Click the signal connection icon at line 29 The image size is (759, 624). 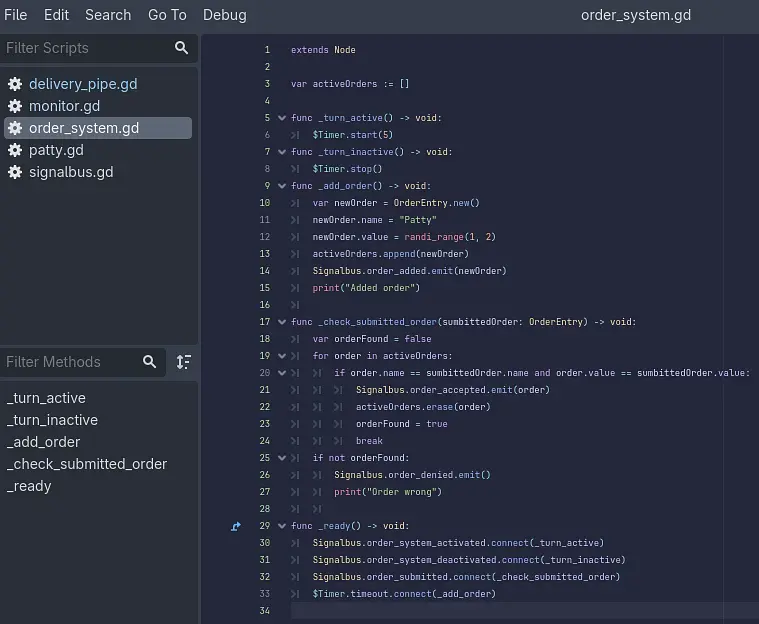[236, 526]
